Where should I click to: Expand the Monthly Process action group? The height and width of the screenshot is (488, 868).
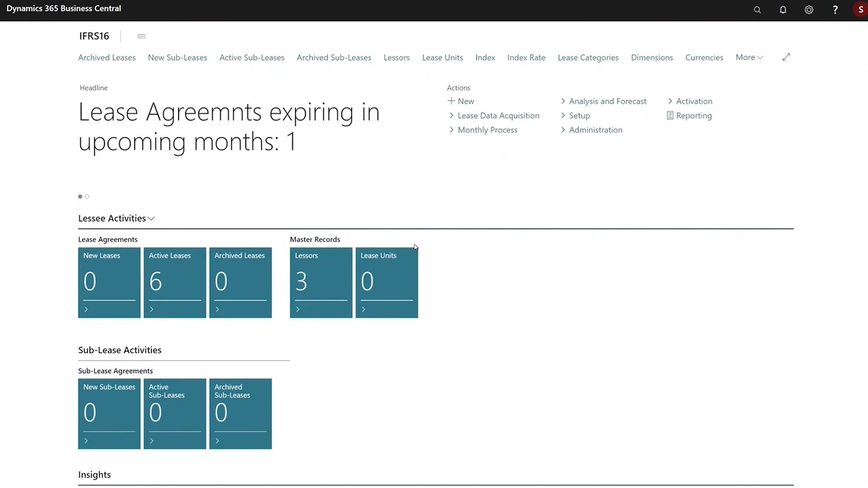click(x=484, y=130)
